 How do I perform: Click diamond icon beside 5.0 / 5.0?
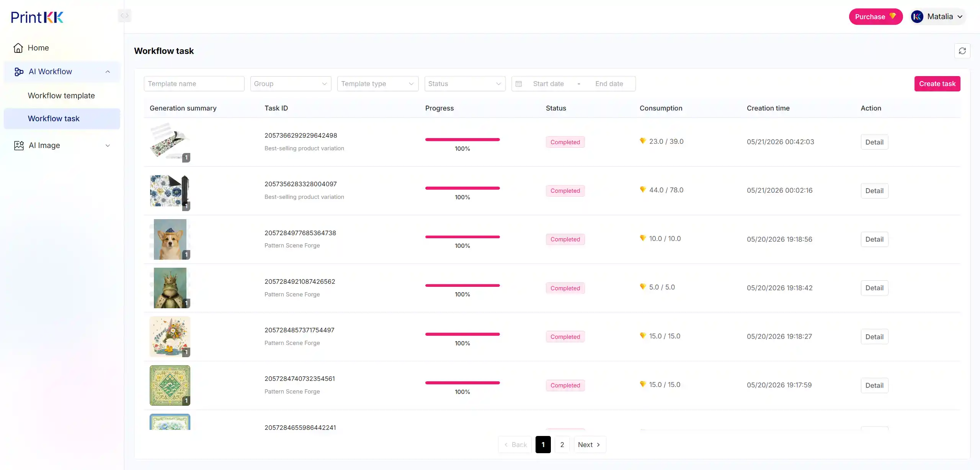pos(643,287)
